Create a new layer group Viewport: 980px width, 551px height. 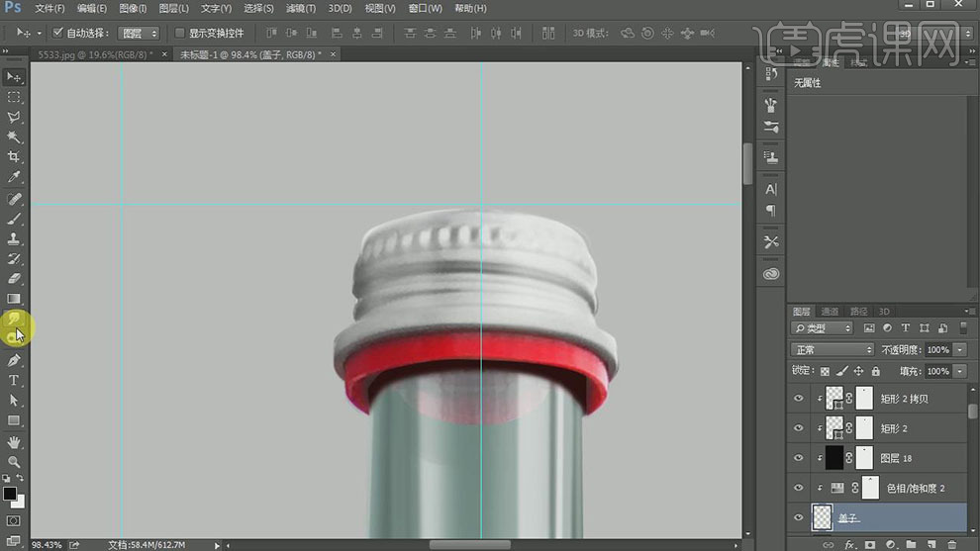912,545
